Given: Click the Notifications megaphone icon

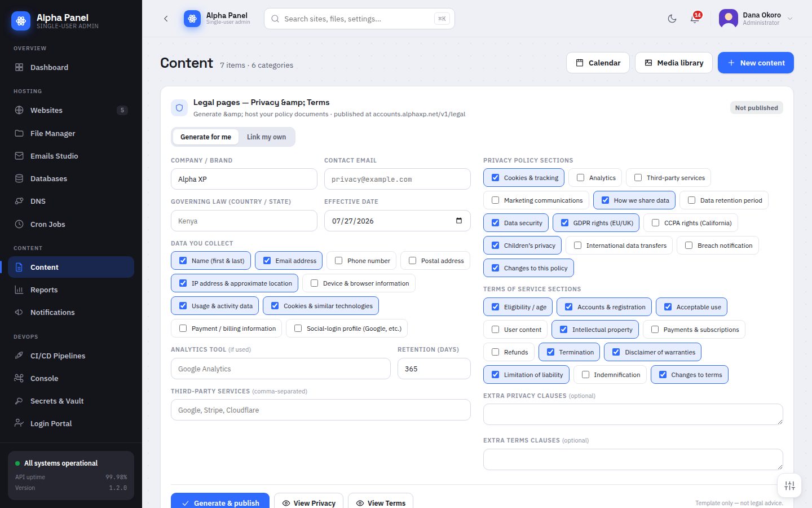Looking at the screenshot, I should coord(19,312).
